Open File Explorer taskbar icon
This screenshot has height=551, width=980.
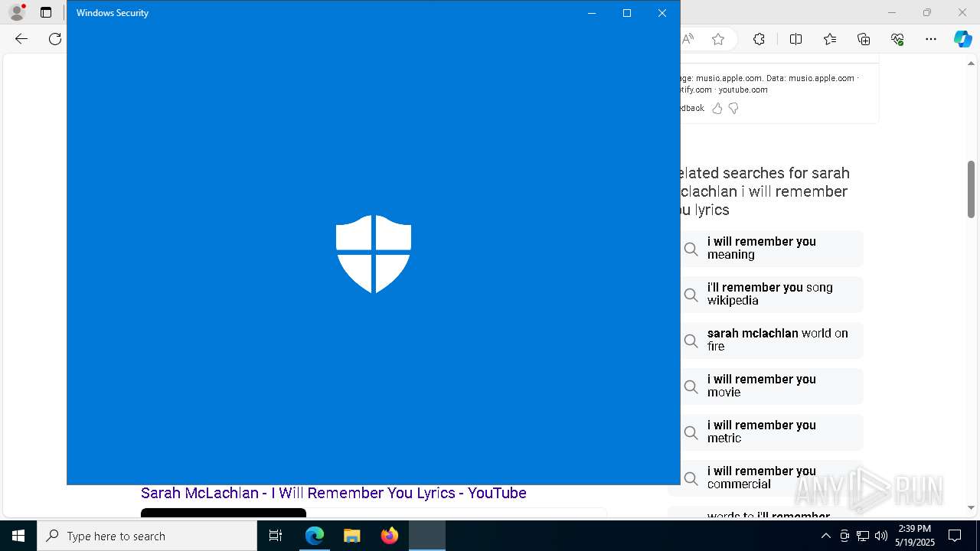point(351,536)
